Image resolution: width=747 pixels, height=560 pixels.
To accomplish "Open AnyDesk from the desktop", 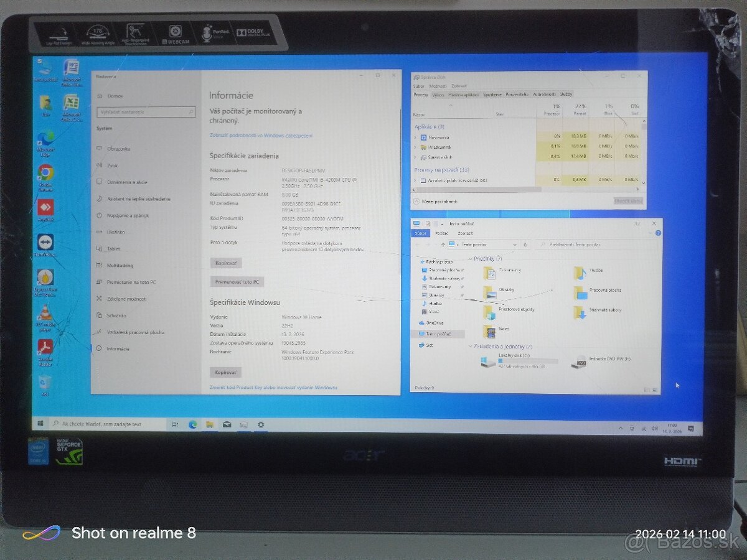I will click(44, 208).
